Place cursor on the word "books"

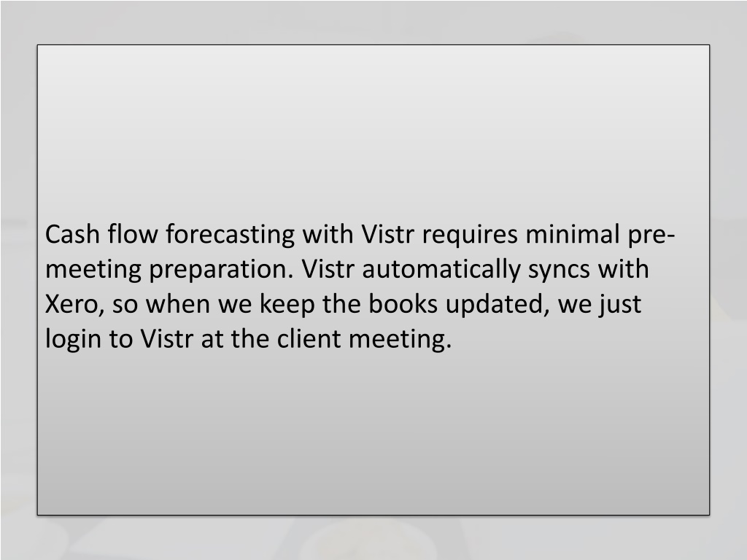[403, 304]
